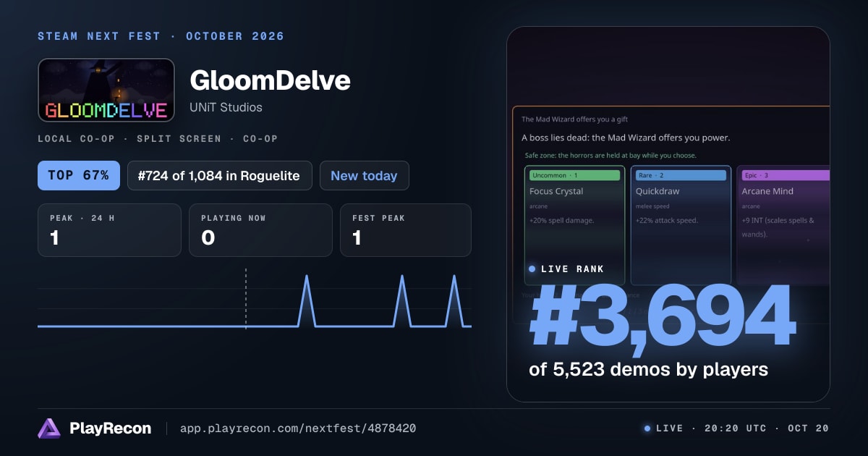This screenshot has height=456, width=868.
Task: Click the GloomDelve title text
Action: click(270, 80)
